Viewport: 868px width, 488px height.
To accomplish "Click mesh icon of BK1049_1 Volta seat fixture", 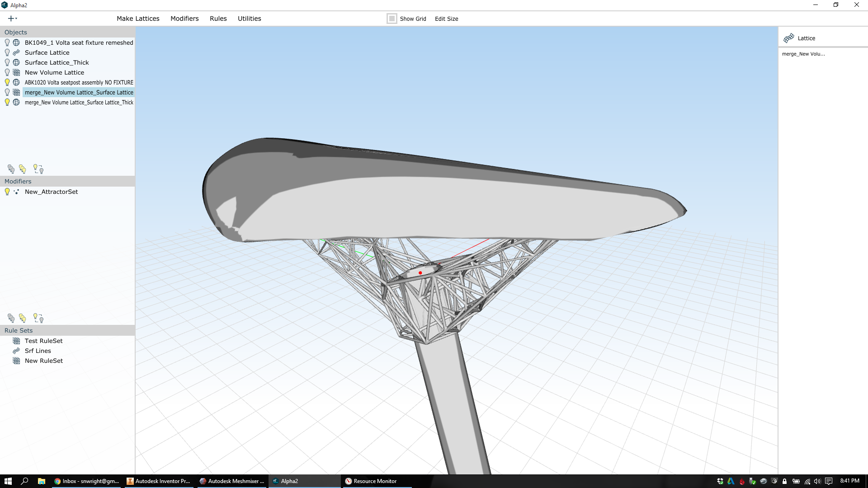I will [x=16, y=42].
